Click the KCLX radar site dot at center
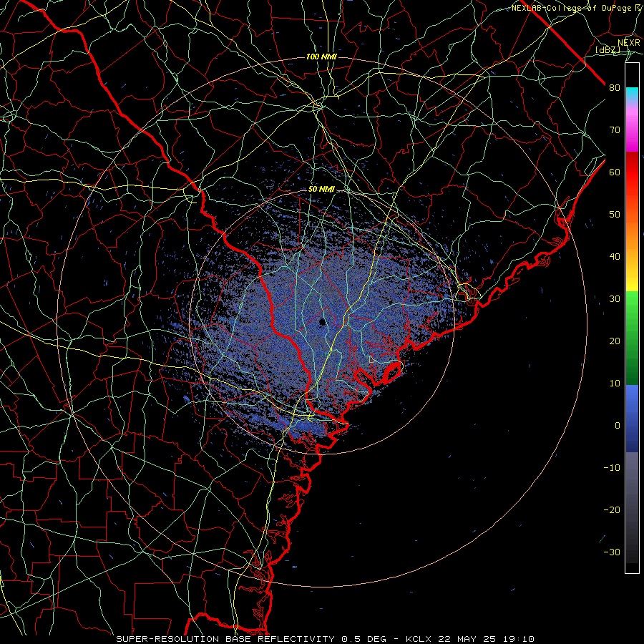 tap(323, 322)
